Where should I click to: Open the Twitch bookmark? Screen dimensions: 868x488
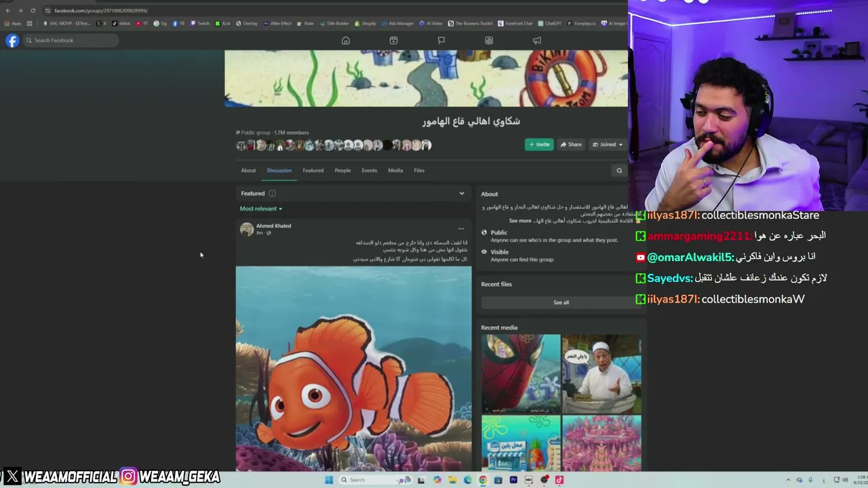click(200, 23)
